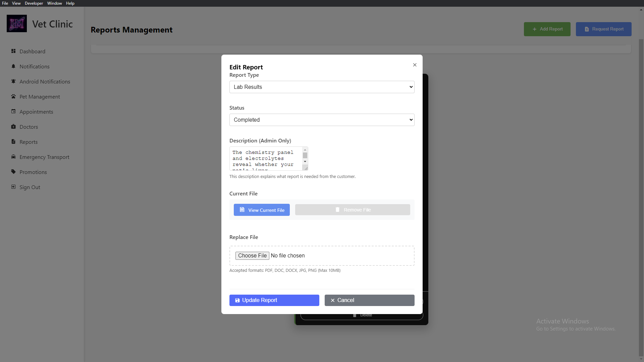
Task: Select the Dashboard icon in sidebar
Action: pyautogui.click(x=13, y=51)
